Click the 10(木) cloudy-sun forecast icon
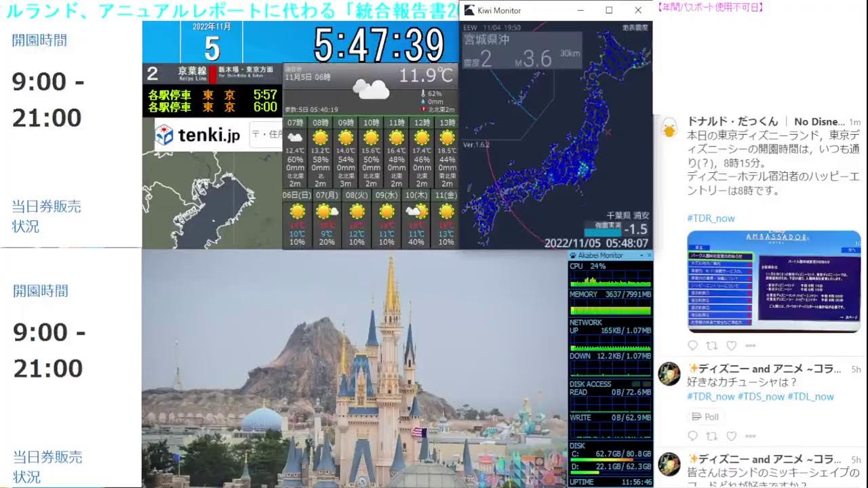The width and height of the screenshot is (868, 488). point(416,211)
